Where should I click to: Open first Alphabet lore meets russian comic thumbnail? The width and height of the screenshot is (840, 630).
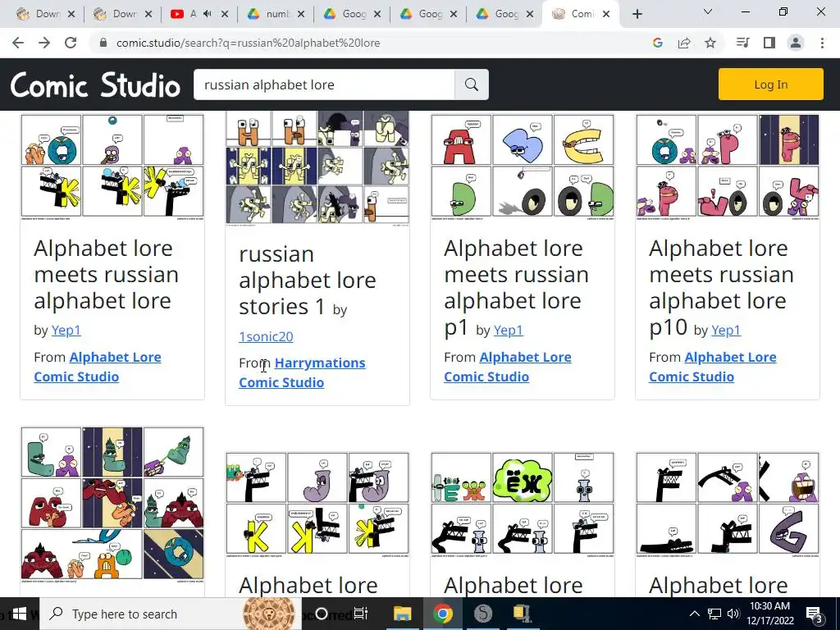coord(112,166)
